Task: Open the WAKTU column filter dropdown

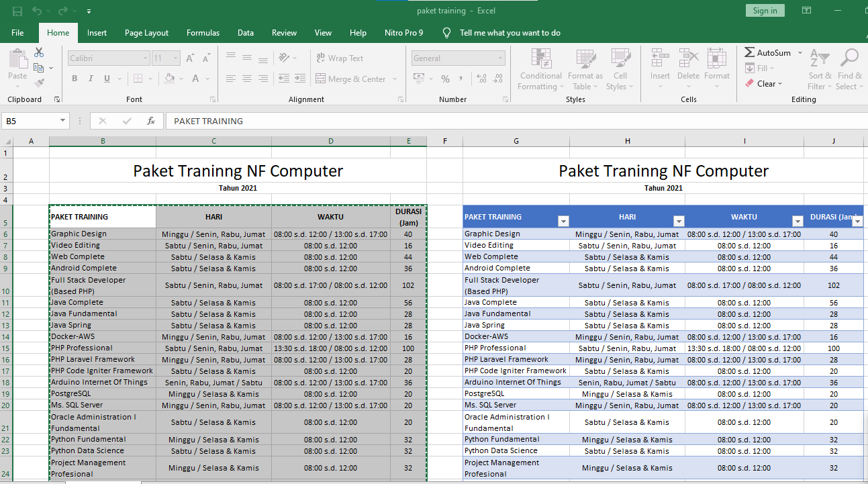Action: point(798,220)
